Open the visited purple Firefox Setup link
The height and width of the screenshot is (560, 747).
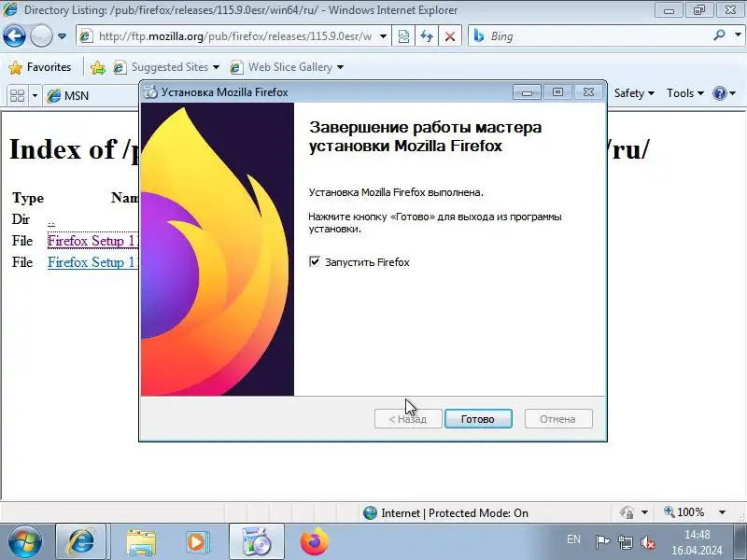click(x=92, y=241)
